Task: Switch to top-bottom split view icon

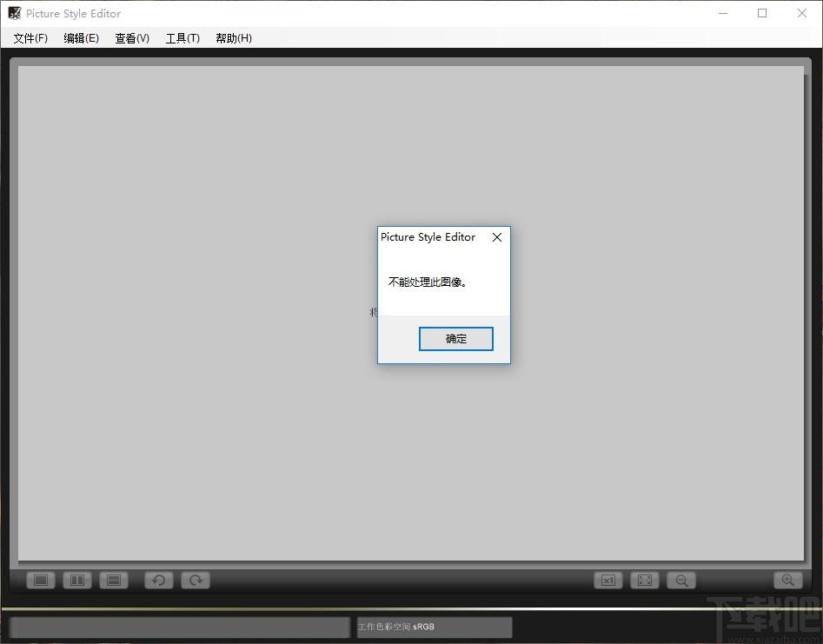Action: coord(114,580)
